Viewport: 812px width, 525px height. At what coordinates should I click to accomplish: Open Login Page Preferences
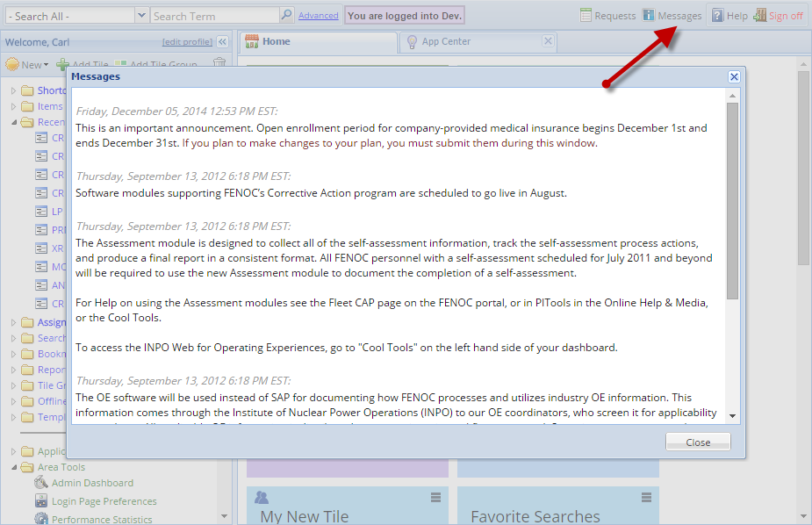(x=104, y=501)
